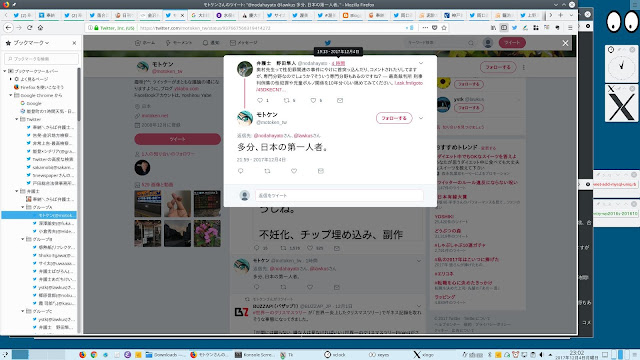Viewport: 640px width, 360px height.
Task: Click Chrome icon in the taskbar
Action: click(x=94, y=355)
